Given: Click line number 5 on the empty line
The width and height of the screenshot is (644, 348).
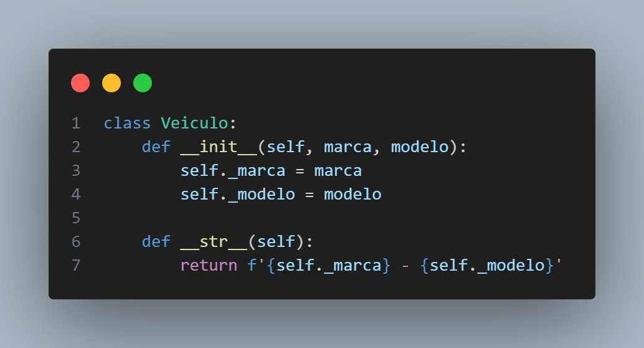Looking at the screenshot, I should tap(76, 218).
